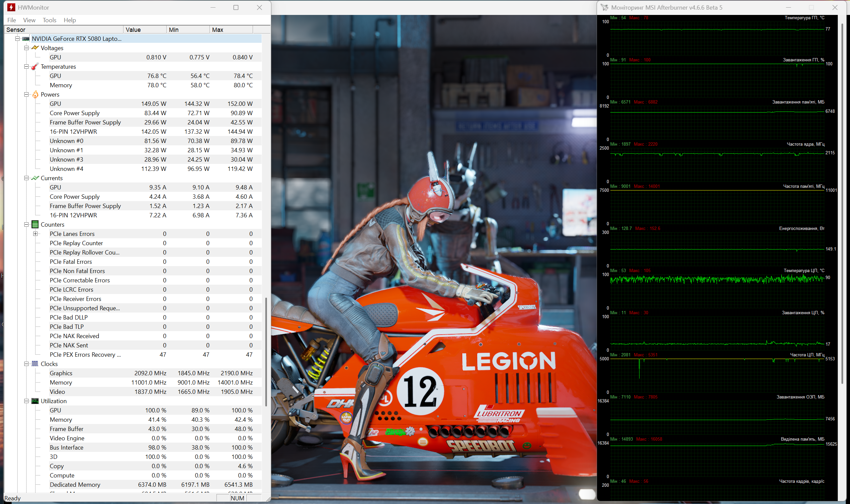Click the Powers flame icon
Screen dimensions: 850x504
tap(35, 95)
